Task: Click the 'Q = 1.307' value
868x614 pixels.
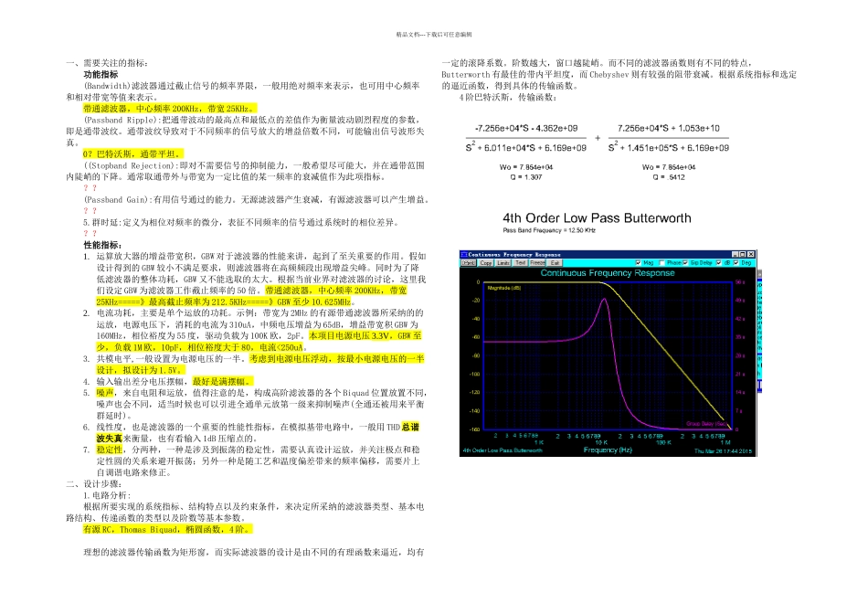Action: tap(526, 177)
